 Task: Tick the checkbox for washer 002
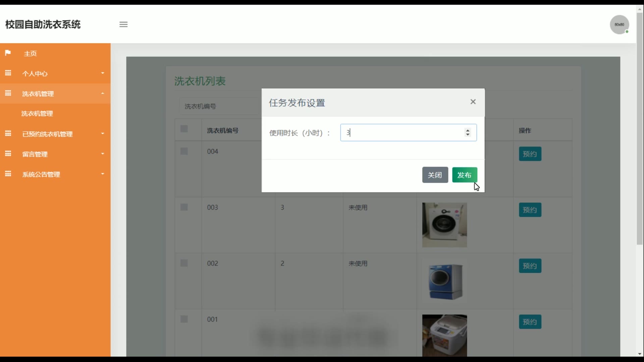click(184, 263)
